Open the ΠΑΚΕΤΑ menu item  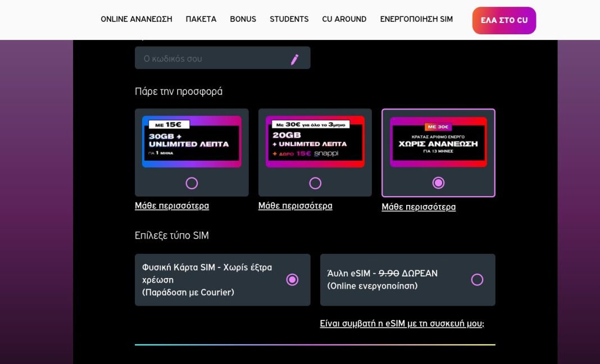pos(201,19)
